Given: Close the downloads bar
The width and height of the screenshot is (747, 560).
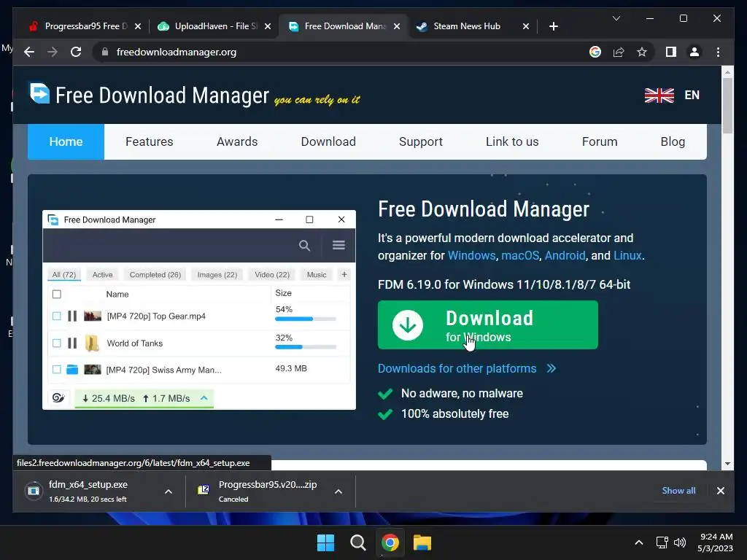Looking at the screenshot, I should coord(721,491).
